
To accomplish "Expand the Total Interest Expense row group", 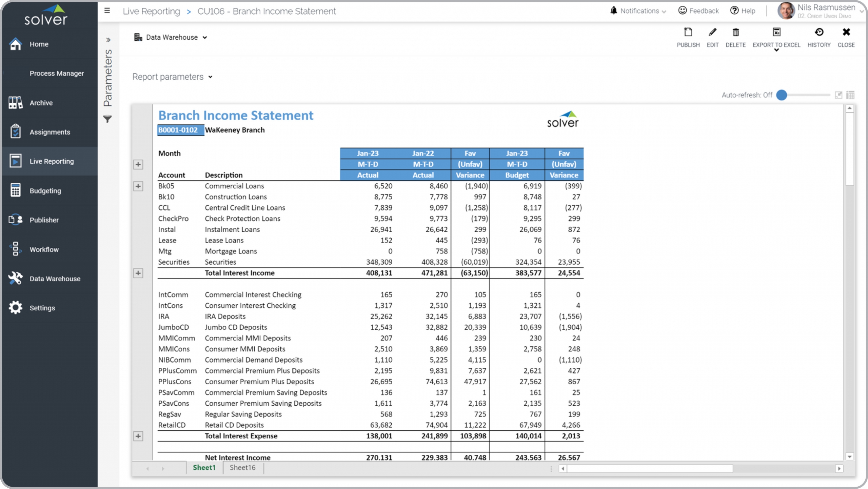I will point(138,436).
